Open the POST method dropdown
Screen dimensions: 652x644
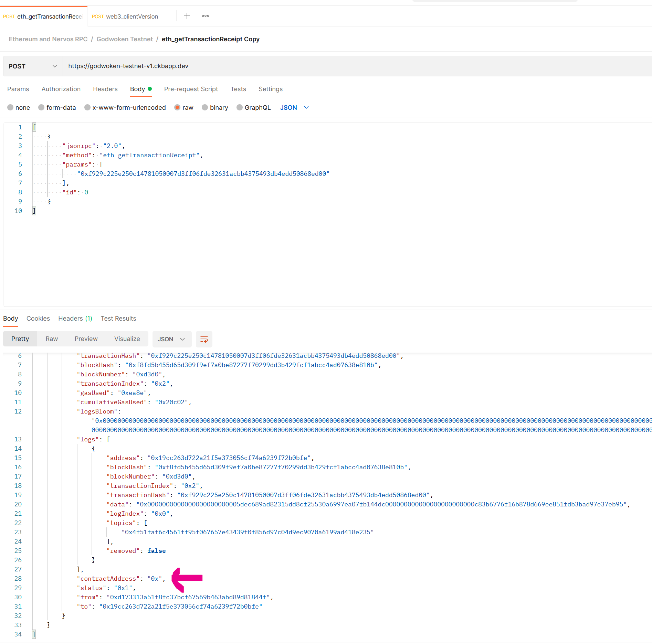[32, 66]
